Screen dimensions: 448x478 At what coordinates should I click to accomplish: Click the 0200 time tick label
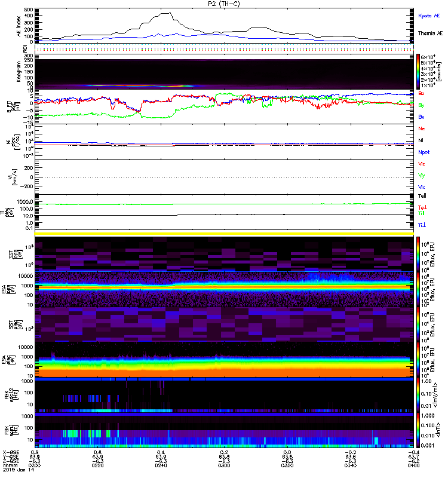tap(35, 465)
